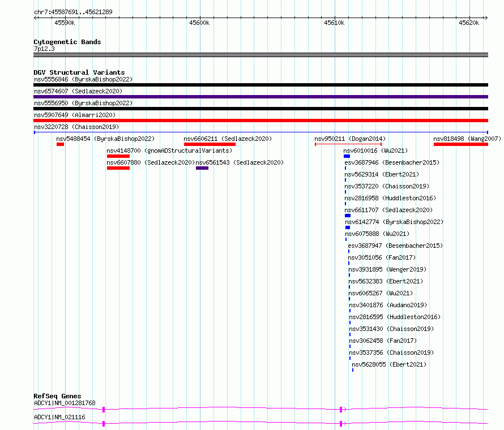Screen dimensions: 504x430
Task: Select the purple nsv6574607 full-width bar
Action: (x=260, y=97)
